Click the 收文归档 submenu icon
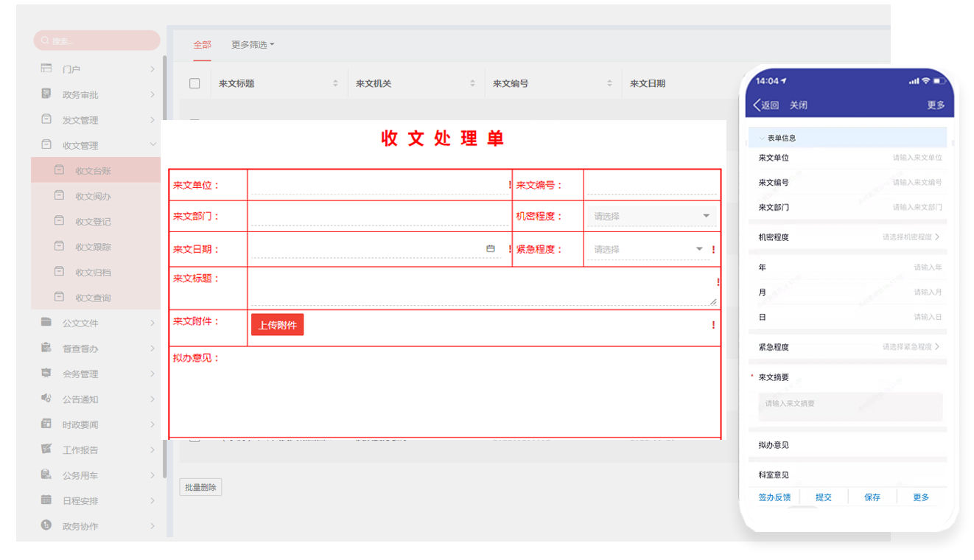This screenshot has height=560, width=974. click(x=59, y=271)
